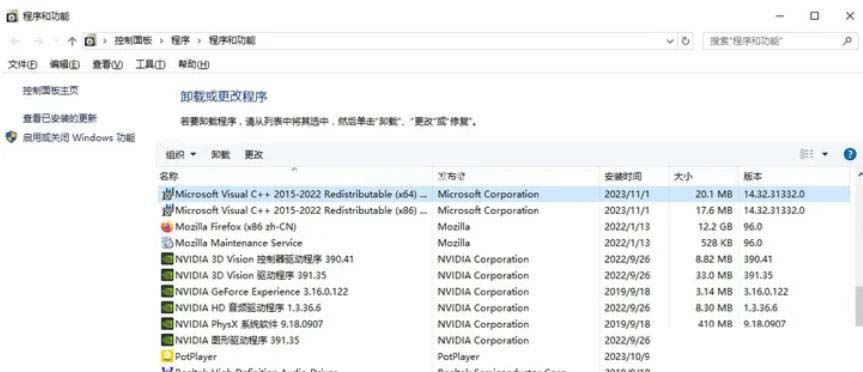Click the PotPlayer program icon
The image size is (863, 372).
click(x=167, y=357)
